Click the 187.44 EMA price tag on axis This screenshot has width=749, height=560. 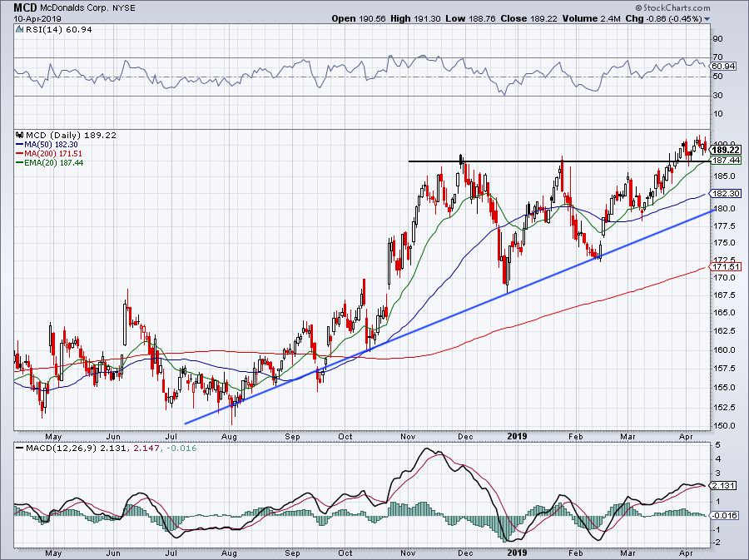[x=726, y=161]
